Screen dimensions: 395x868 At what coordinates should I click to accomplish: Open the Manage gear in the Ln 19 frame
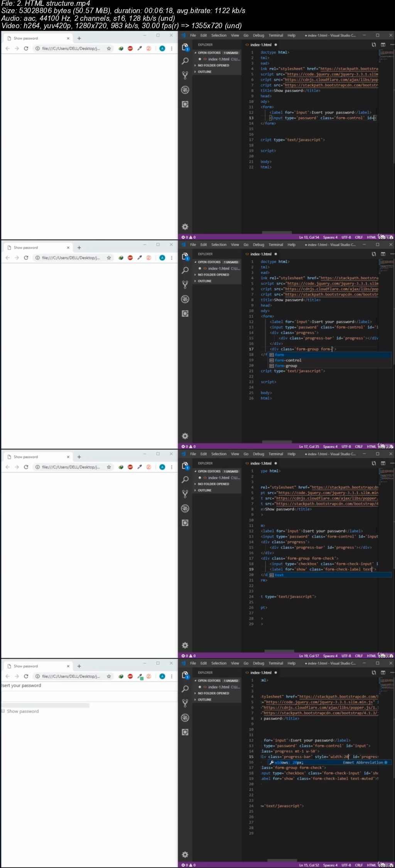click(185, 645)
